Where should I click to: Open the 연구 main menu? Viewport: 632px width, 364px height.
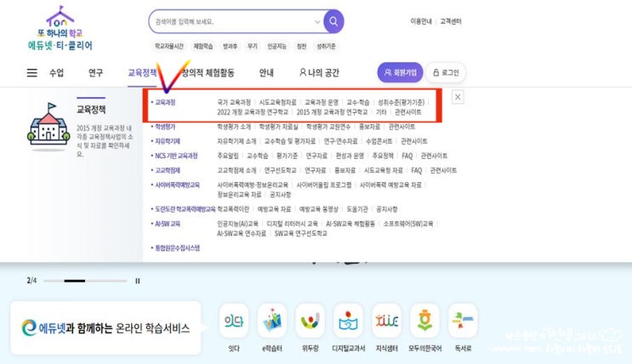[x=95, y=72]
